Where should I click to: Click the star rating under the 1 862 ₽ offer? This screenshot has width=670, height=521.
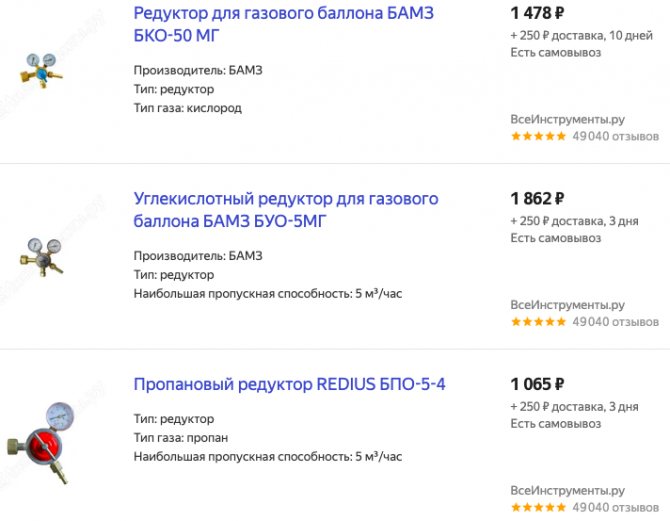point(538,322)
